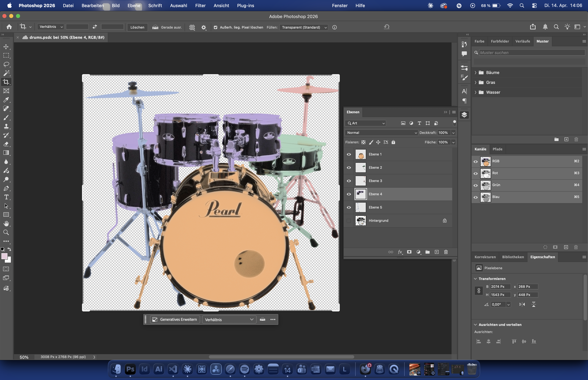Open the Verhältnis dropdown in options bar

point(51,27)
